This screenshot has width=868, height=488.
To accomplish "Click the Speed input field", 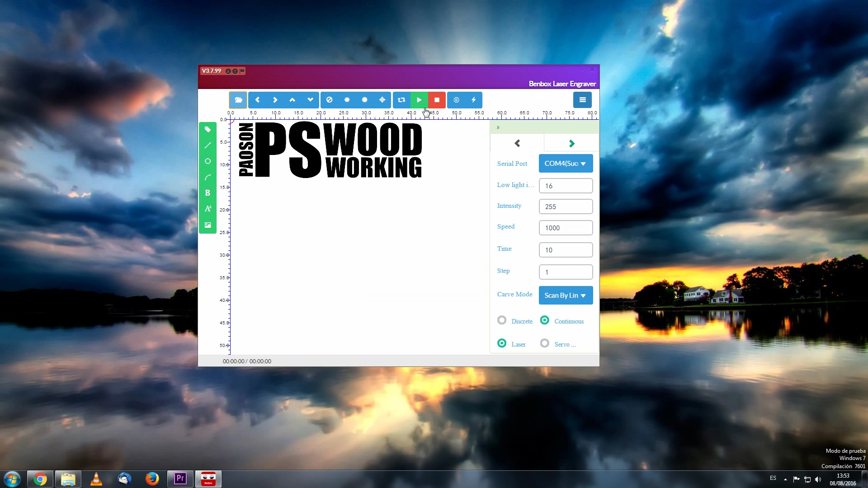I will (x=566, y=228).
